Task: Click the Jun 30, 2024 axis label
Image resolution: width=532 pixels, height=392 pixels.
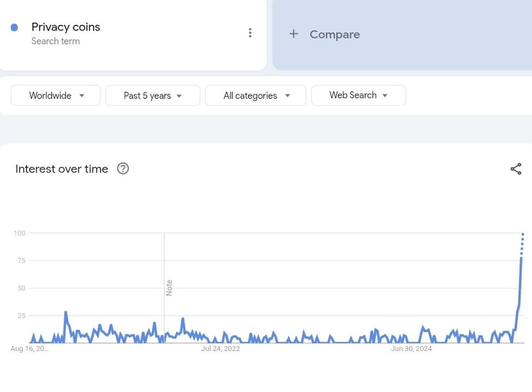Action: tap(411, 349)
